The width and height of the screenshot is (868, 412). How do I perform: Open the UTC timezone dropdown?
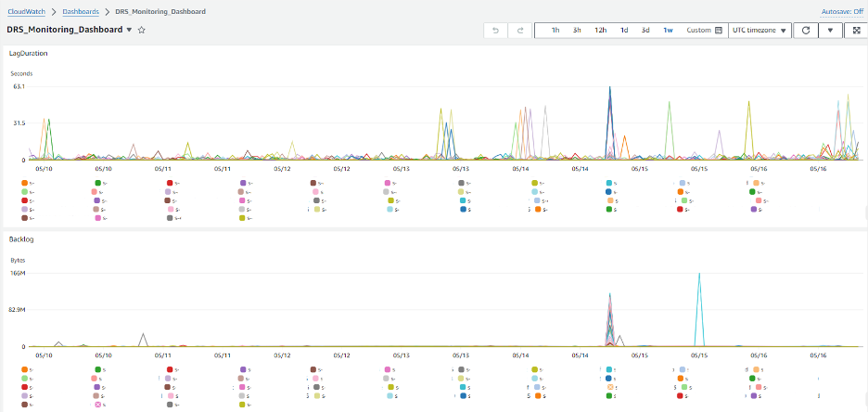759,31
